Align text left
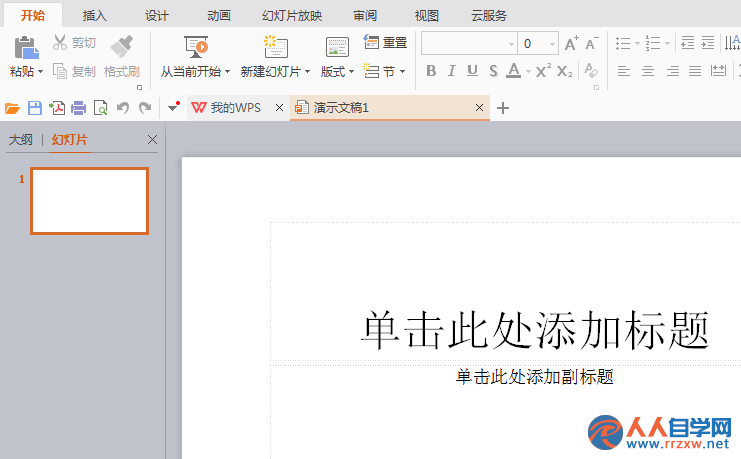 click(x=624, y=71)
